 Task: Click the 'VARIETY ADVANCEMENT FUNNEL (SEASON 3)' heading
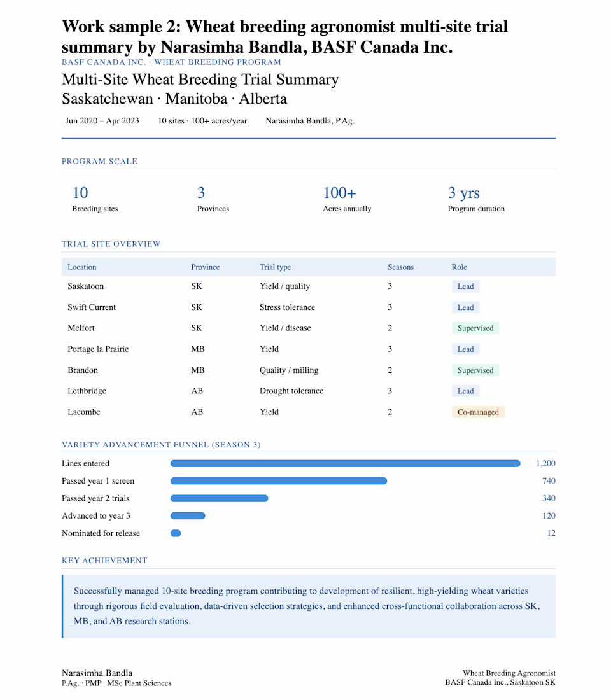(161, 445)
